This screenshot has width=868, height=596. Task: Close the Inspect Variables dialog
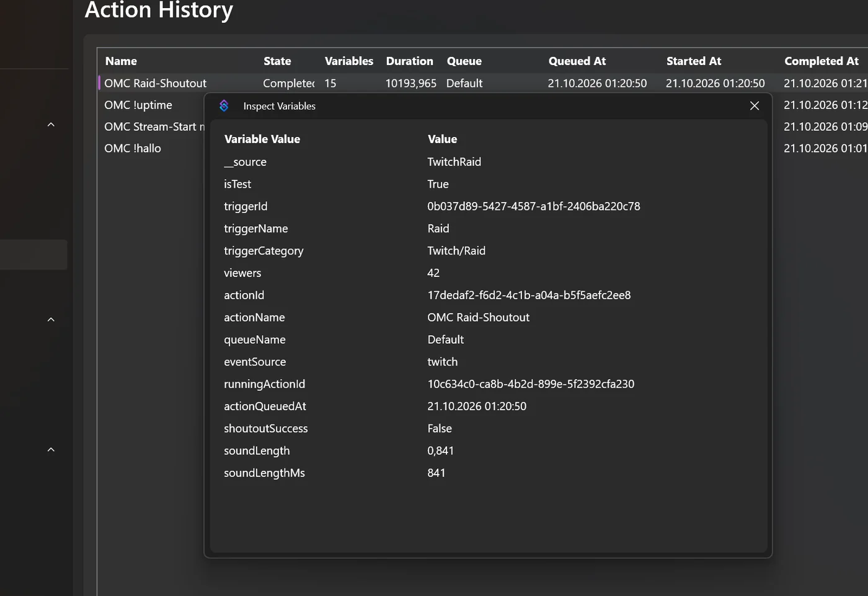[x=755, y=106]
